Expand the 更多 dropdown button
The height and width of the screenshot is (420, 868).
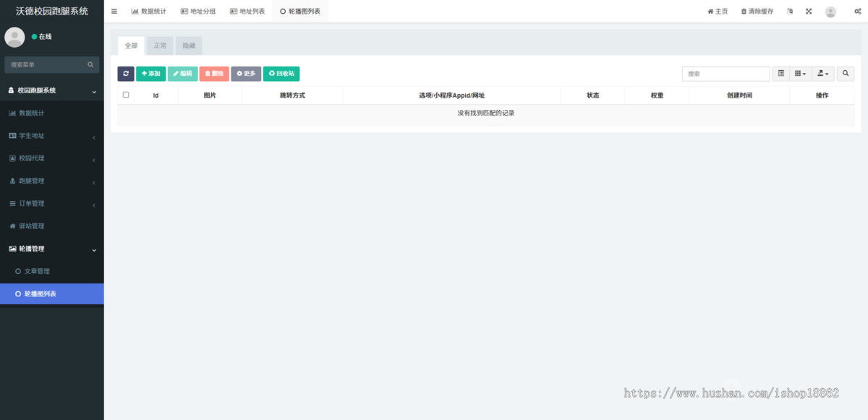(246, 73)
